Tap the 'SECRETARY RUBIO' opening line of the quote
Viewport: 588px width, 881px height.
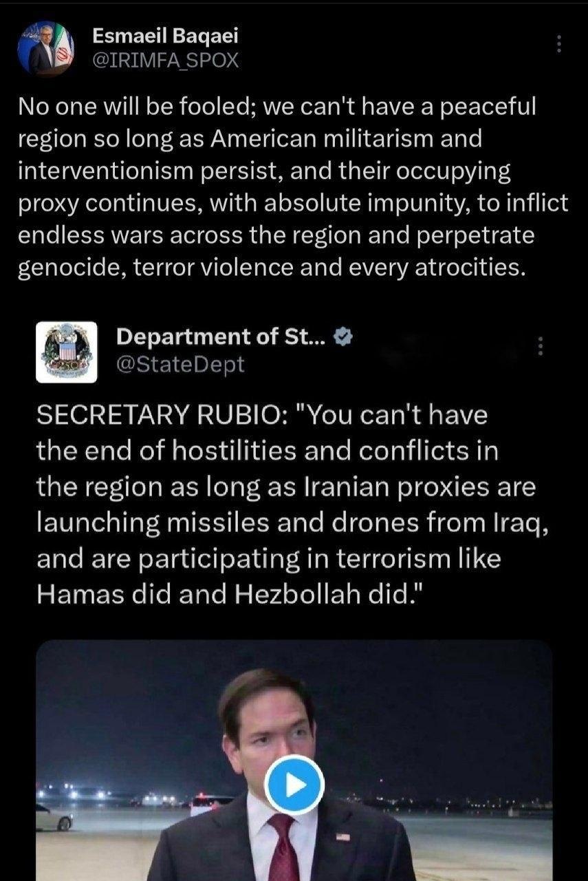coord(261,415)
